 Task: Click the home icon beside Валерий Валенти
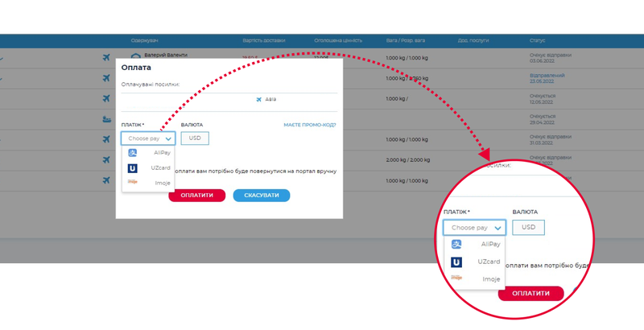[x=135, y=56]
